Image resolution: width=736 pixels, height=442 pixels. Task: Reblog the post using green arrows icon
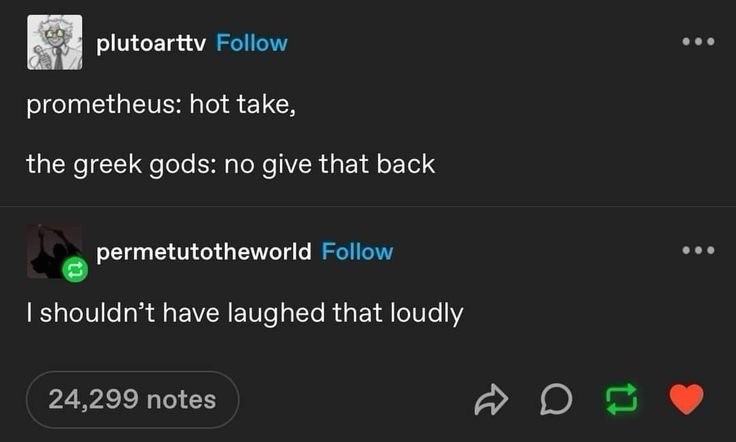coord(621,399)
